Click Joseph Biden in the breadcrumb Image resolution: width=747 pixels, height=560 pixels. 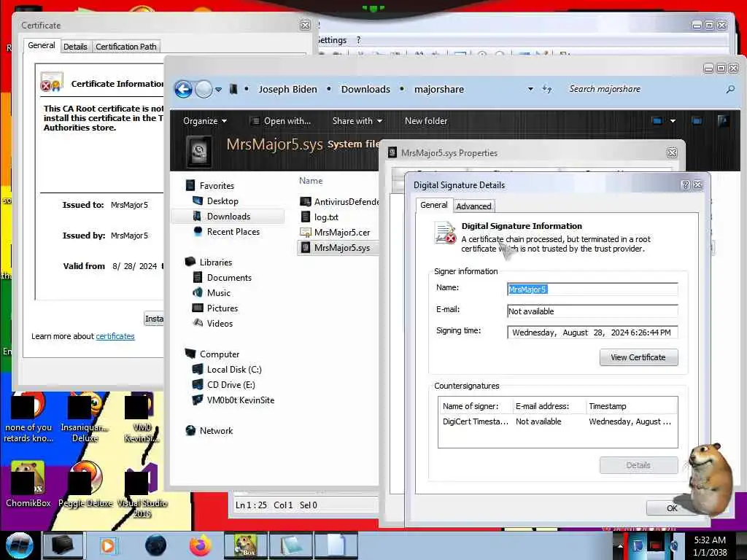point(287,89)
